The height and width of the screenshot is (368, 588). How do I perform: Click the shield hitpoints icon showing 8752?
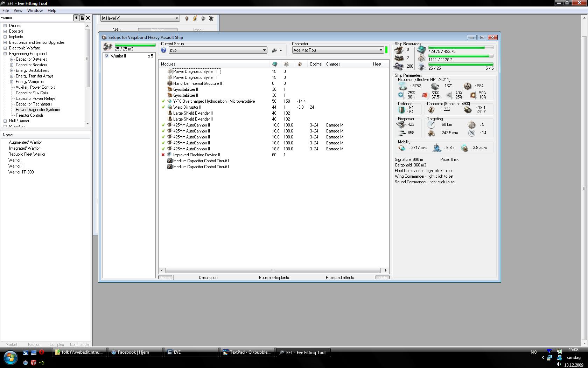(x=403, y=86)
